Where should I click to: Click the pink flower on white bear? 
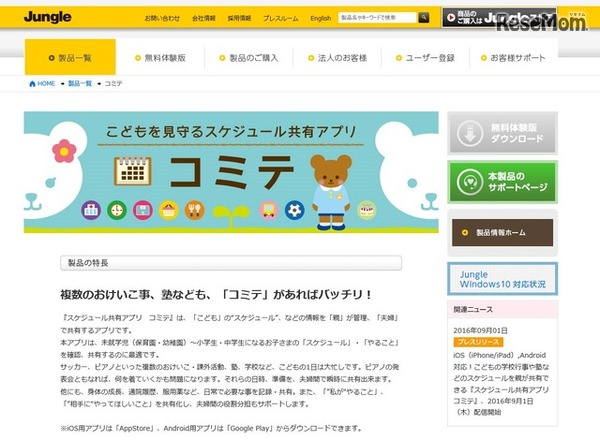tap(64, 152)
